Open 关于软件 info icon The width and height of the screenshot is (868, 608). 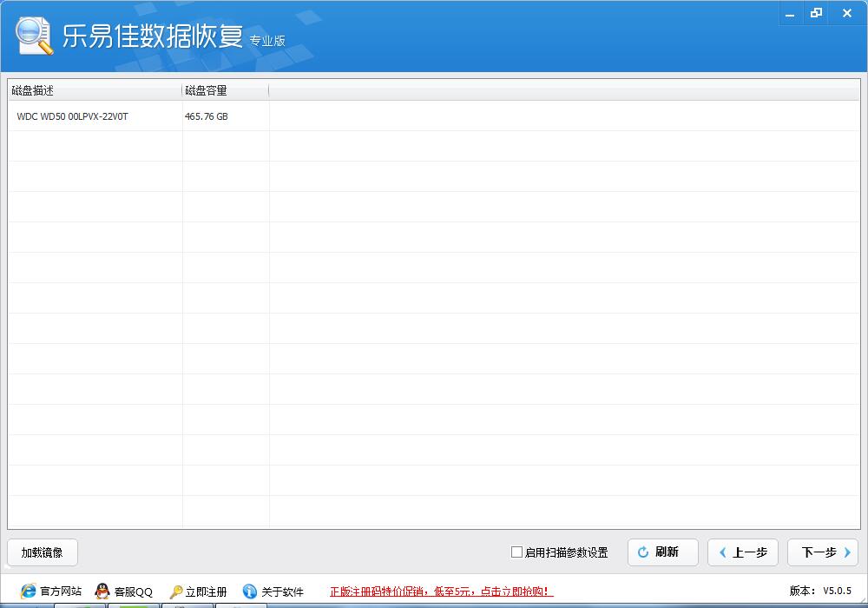pyautogui.click(x=250, y=591)
